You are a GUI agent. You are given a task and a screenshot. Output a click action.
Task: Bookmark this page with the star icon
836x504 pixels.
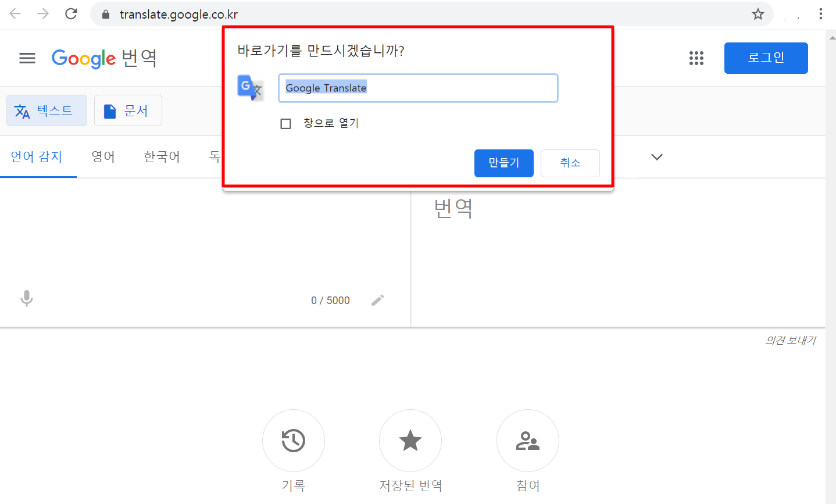(x=758, y=14)
